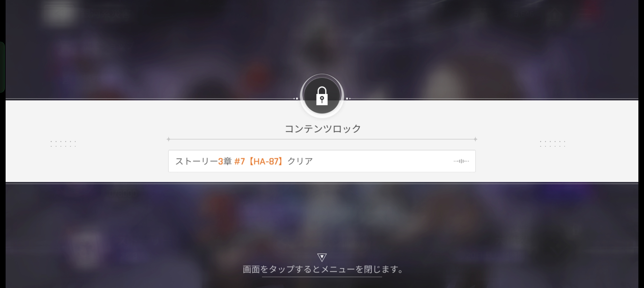Screen dimensions: 644x288
Task: Click the クリア text in condition
Action: pos(300,161)
